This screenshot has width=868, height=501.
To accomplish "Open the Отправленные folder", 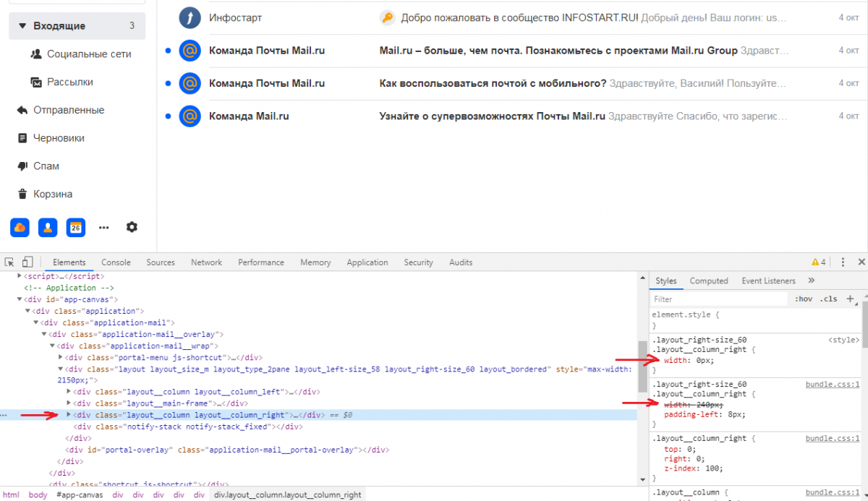I will [69, 110].
